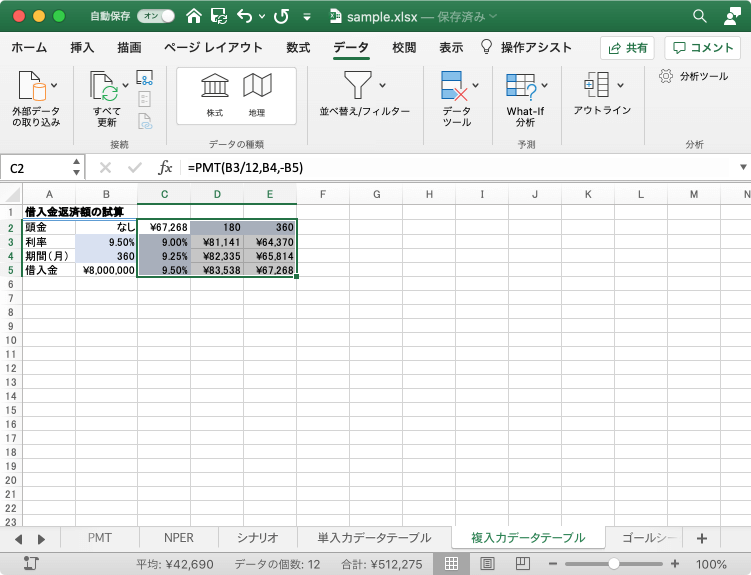Image resolution: width=751 pixels, height=575 pixels.
Task: Select cell D4 showing ¥82,335
Action: click(x=217, y=256)
